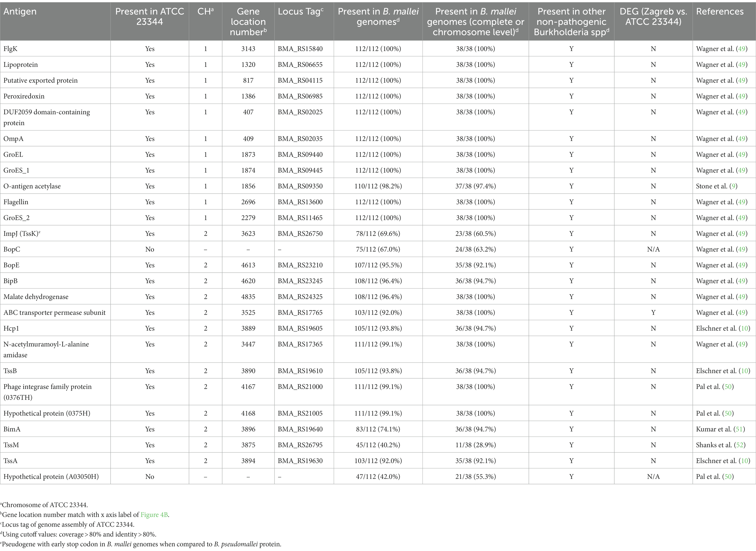Click the value 47/112 (42.0%)

(x=378, y=477)
